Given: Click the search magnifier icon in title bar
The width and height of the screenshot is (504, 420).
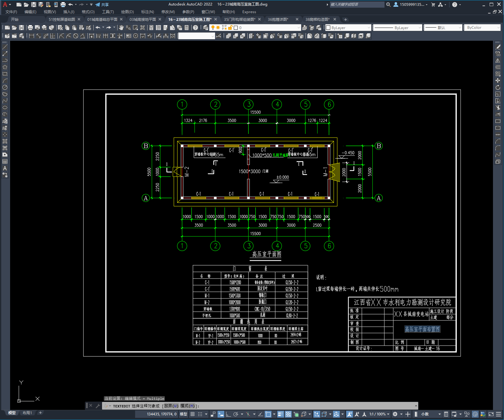Looking at the screenshot, I should [x=388, y=5].
